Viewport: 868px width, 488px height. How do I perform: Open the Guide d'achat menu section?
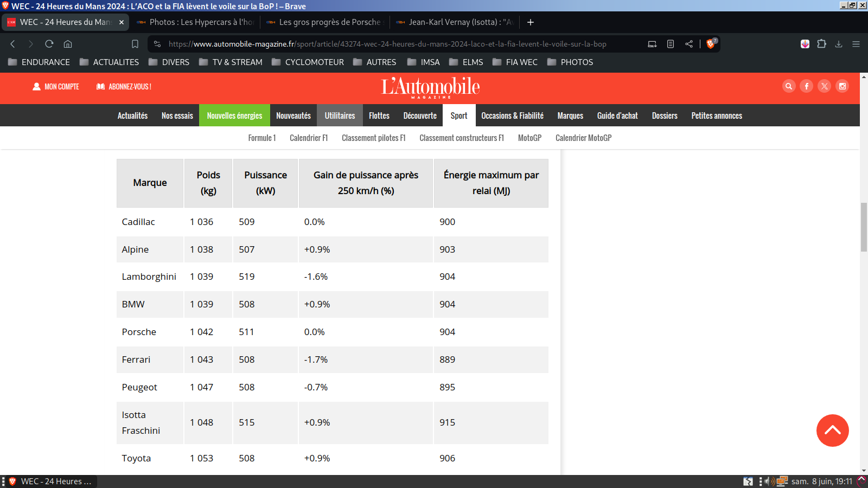(617, 115)
